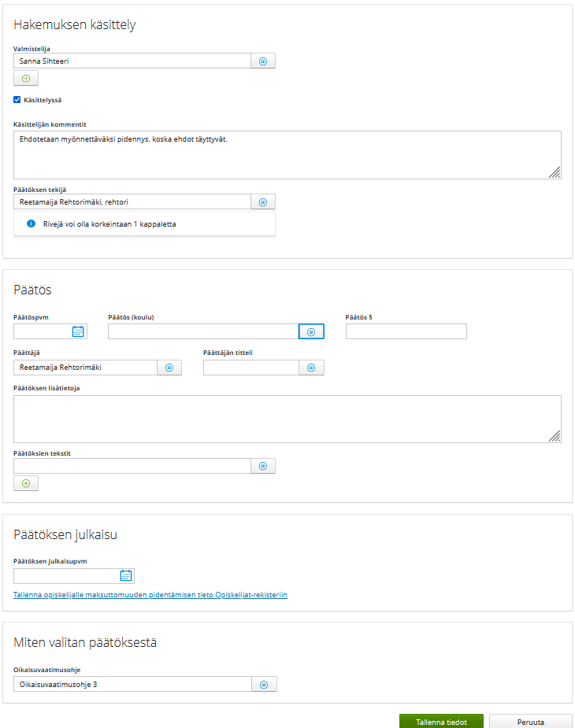
Task: Uncheck the Käsittelyssä checkbox
Action: click(17, 100)
